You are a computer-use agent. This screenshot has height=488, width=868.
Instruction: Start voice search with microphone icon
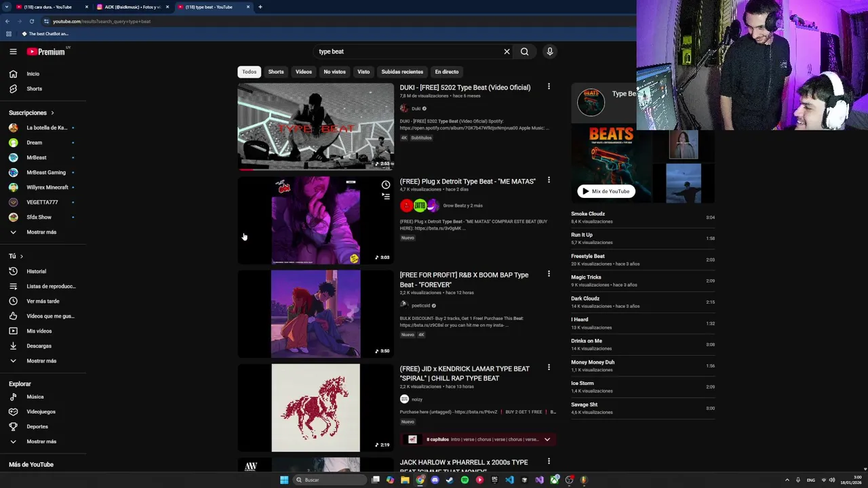(x=550, y=52)
